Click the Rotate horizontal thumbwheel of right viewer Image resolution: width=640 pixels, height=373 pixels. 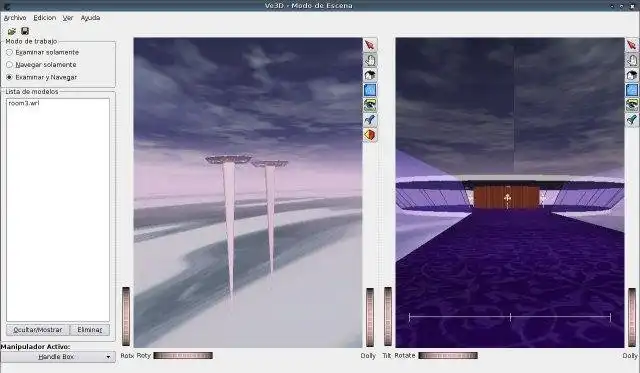(x=448, y=355)
